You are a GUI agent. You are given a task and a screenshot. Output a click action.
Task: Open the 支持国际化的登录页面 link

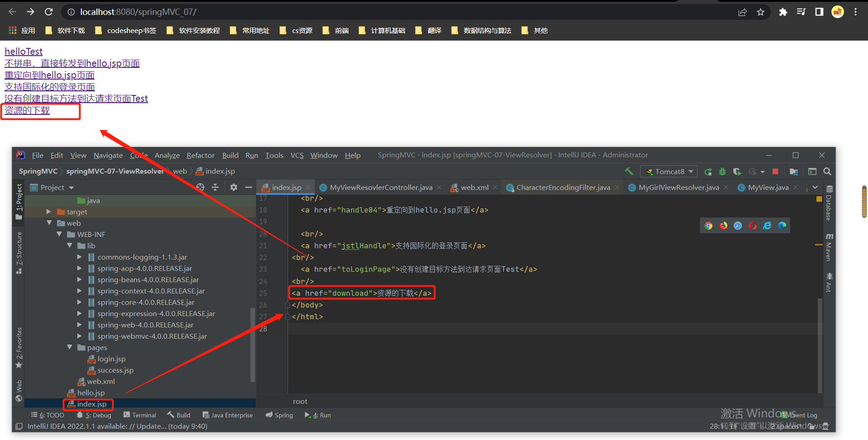pos(50,87)
